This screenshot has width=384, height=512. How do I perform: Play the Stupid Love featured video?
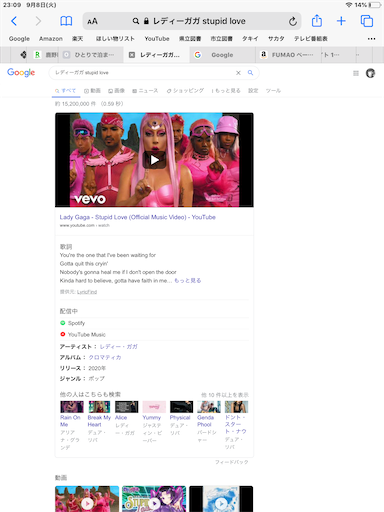(154, 160)
